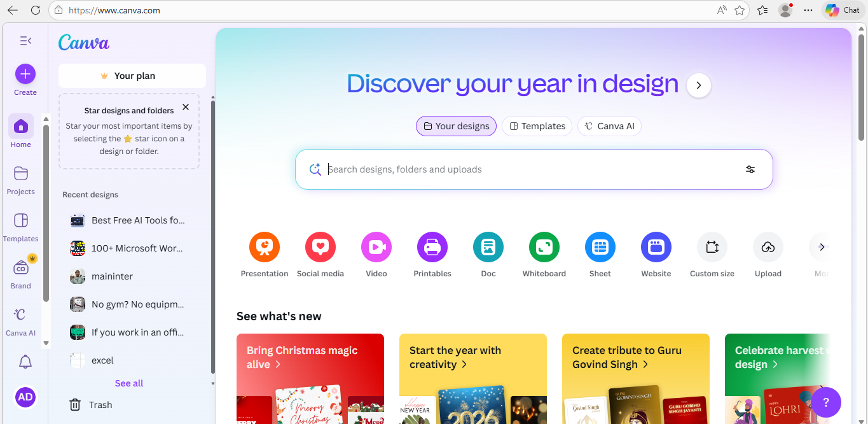Collapse the left sidebar
Viewport: 868px width, 424px height.
(x=25, y=40)
